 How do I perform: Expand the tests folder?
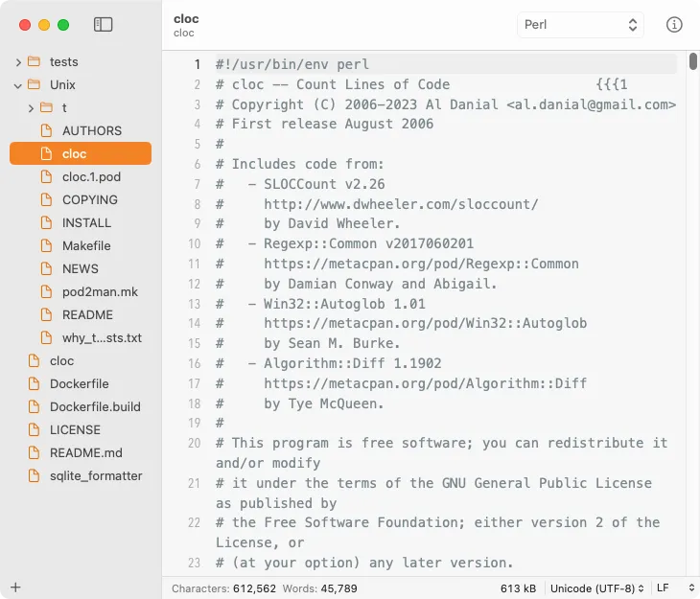point(18,62)
